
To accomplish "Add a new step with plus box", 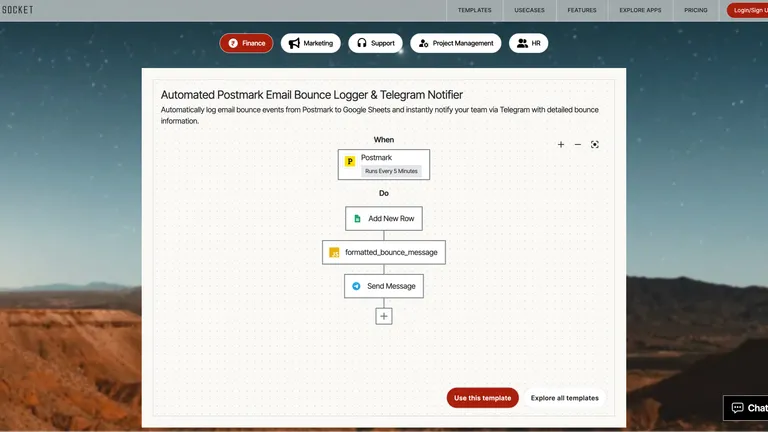I will point(384,316).
